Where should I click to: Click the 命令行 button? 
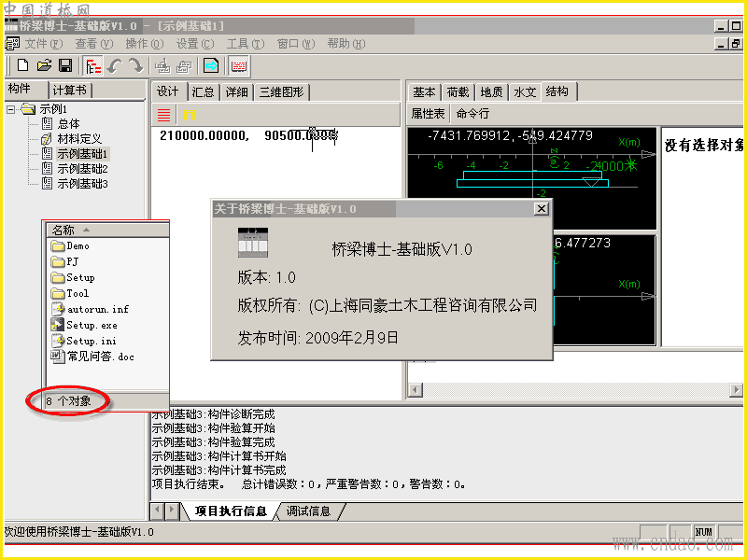(x=472, y=114)
